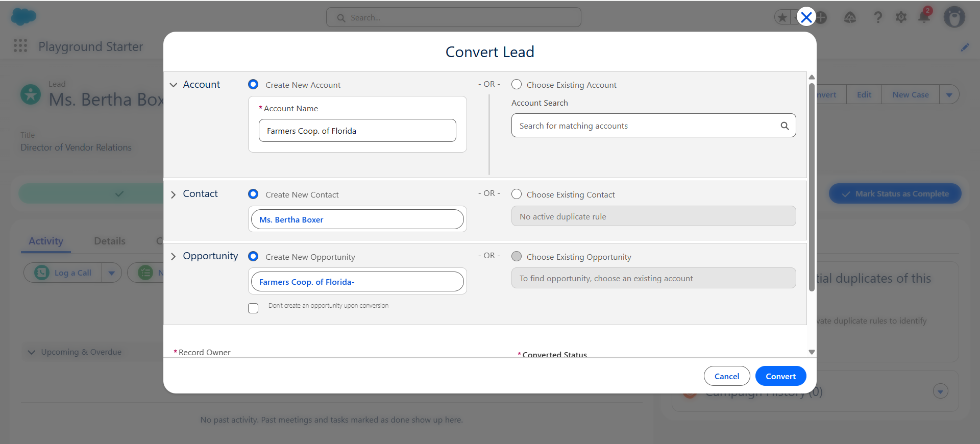Screen dimensions: 980x444
Task: Click the Ms. Bertha Boxer contact field
Action: pyautogui.click(x=357, y=219)
